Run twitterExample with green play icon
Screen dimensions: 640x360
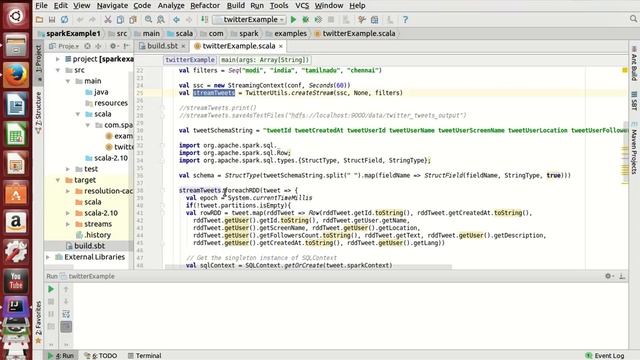point(293,20)
